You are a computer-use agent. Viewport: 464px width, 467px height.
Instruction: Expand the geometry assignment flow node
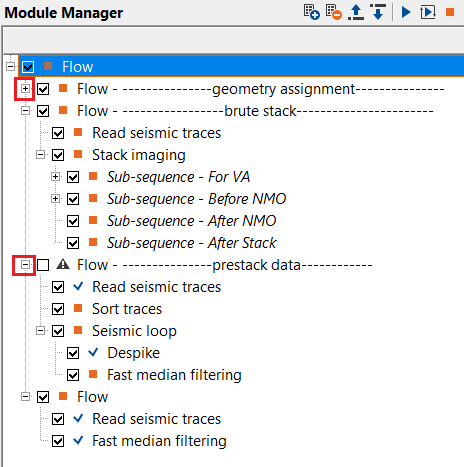pos(25,89)
